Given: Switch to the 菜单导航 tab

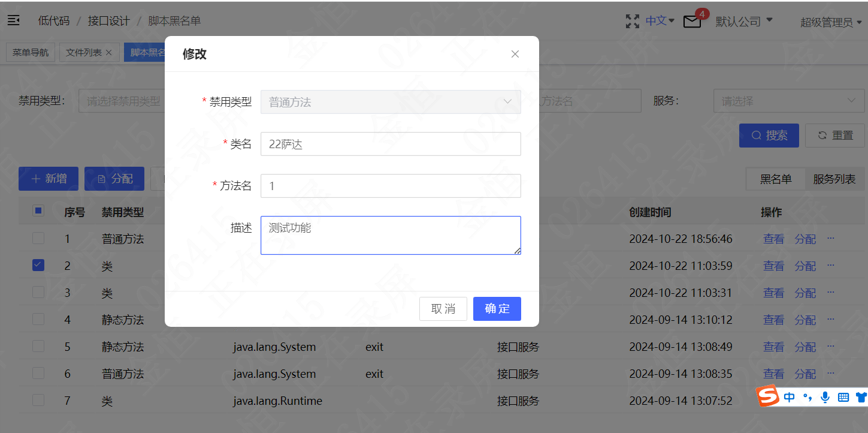Looking at the screenshot, I should (31, 53).
